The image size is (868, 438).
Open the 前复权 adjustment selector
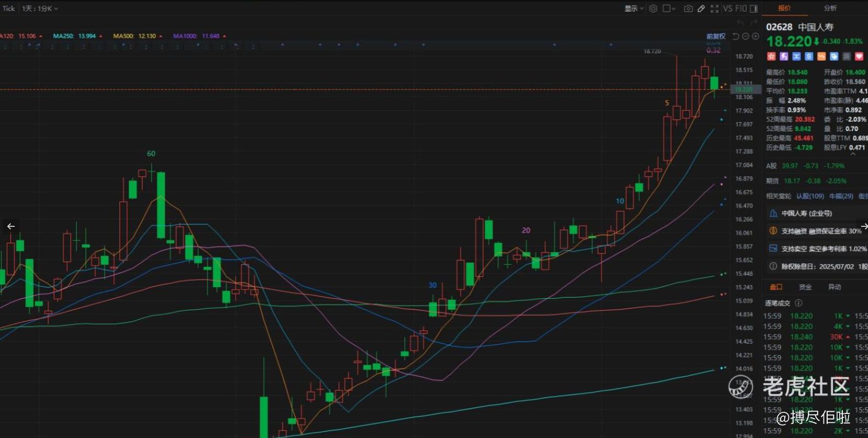(716, 36)
